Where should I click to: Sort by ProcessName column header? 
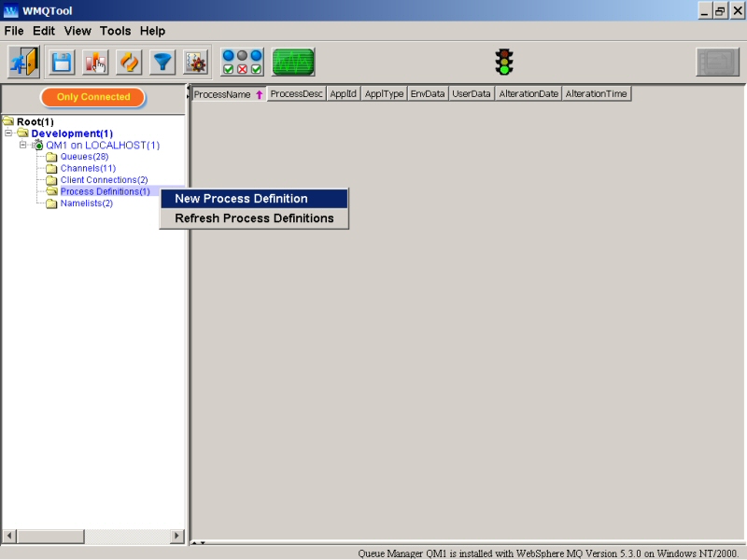[x=229, y=94]
